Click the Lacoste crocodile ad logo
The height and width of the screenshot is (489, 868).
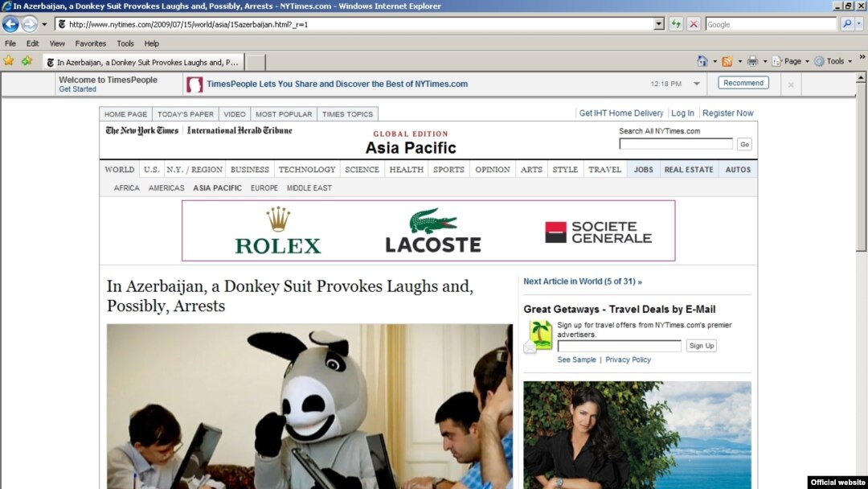point(433,230)
